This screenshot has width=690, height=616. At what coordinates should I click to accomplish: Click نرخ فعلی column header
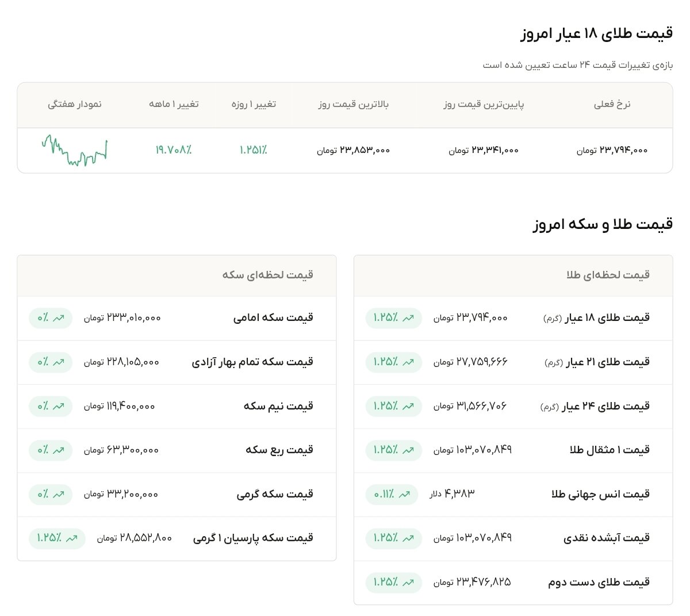tap(612, 104)
